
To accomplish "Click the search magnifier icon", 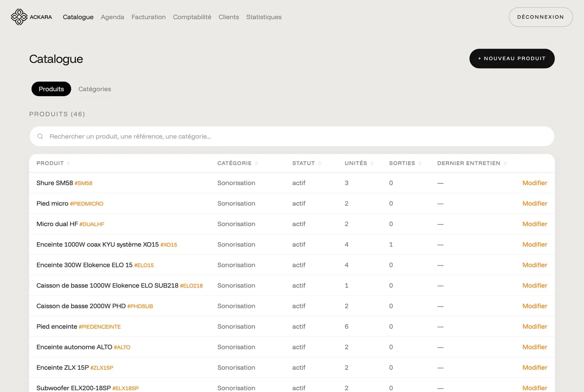I will (40, 136).
